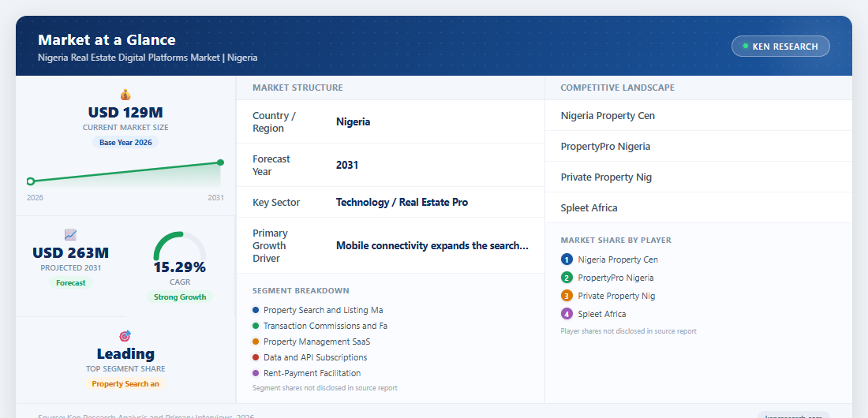Click the Rent-Payment Facilitation segment
Viewport: 868px width, 418px height.
tap(312, 373)
